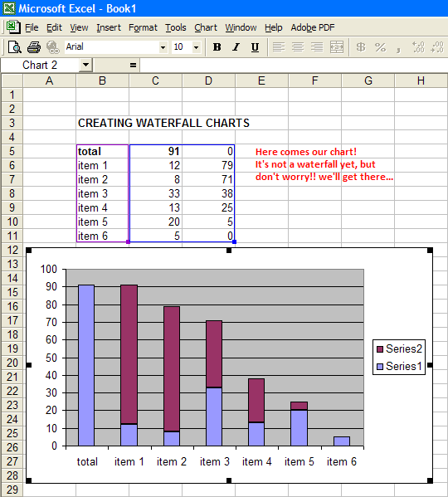The image size is (448, 497).
Task: Click the blue Series1 bar for item 3
Action: pos(214,417)
